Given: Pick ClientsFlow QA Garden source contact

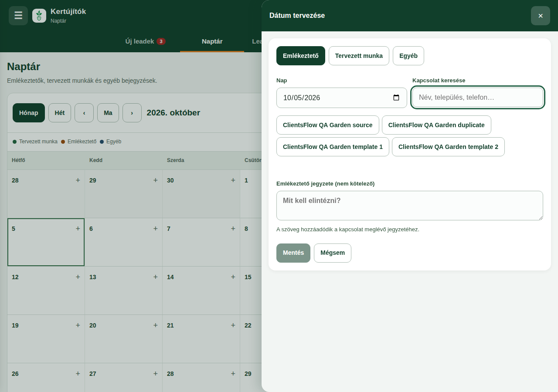Looking at the screenshot, I should (x=328, y=125).
